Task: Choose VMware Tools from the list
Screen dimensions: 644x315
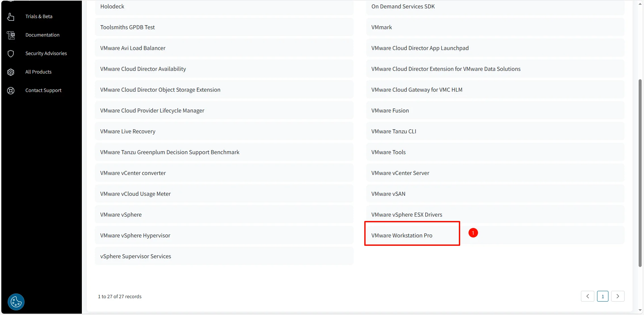Action: [388, 152]
